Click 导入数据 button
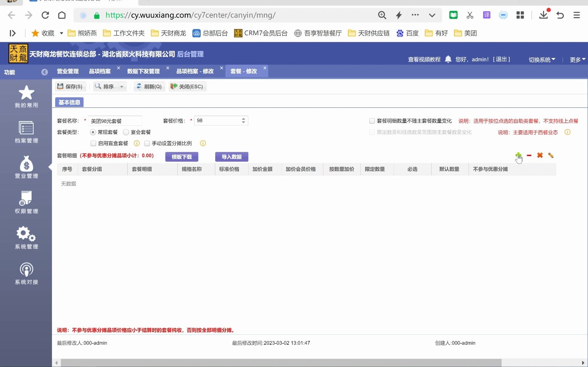Viewport: 588px width, 367px height. pyautogui.click(x=232, y=157)
